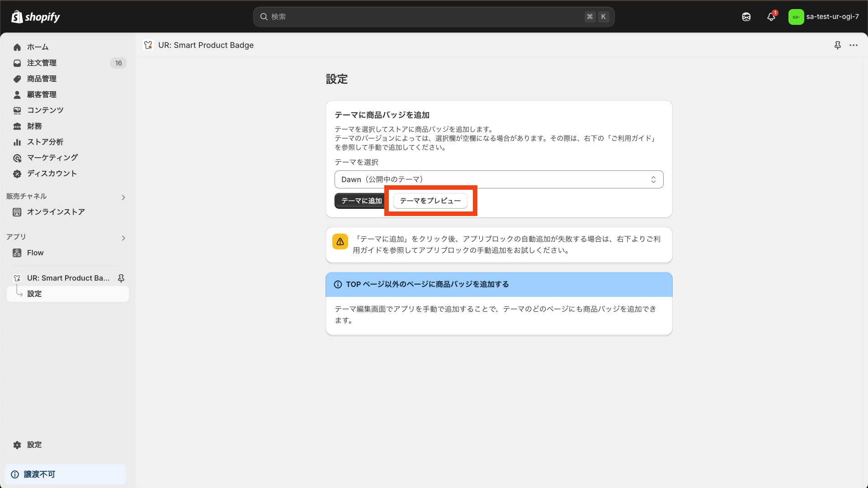Unpin UR: Smart Product Badge in sidebar

121,278
